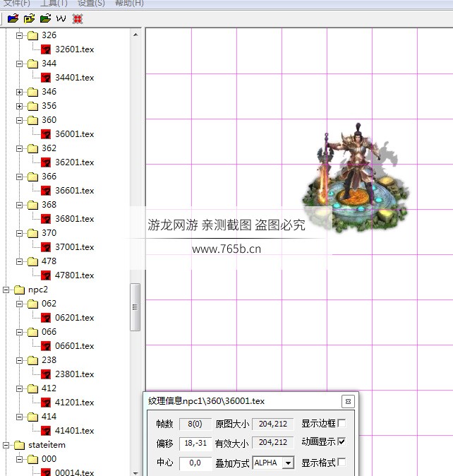The height and width of the screenshot is (476, 453).
Task: Select the stateitem folder label
Action: pyautogui.click(x=47, y=445)
